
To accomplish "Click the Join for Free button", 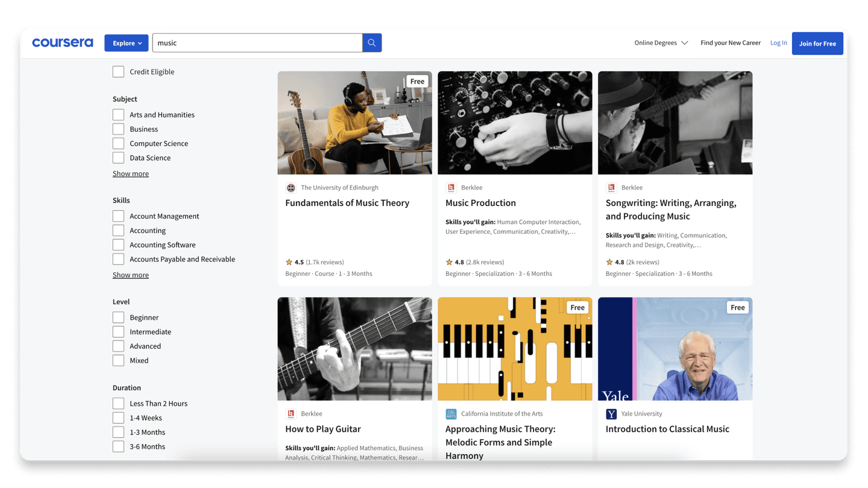I will coord(817,43).
